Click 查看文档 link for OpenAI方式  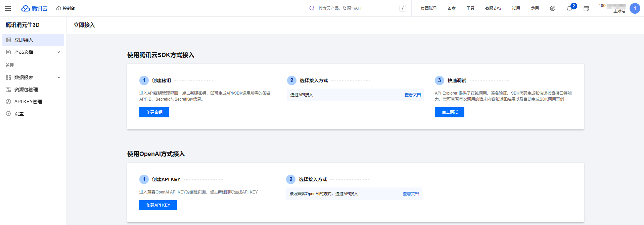411,194
